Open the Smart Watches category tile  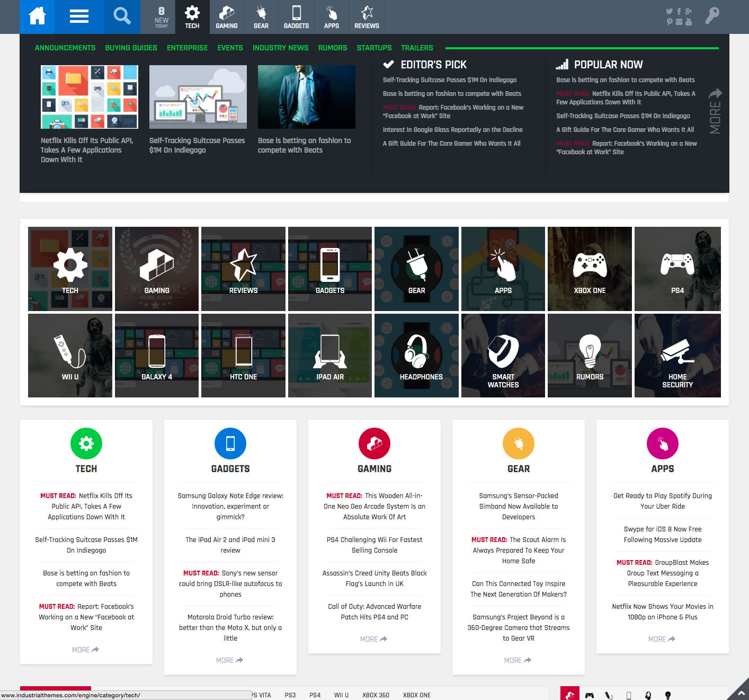point(503,356)
